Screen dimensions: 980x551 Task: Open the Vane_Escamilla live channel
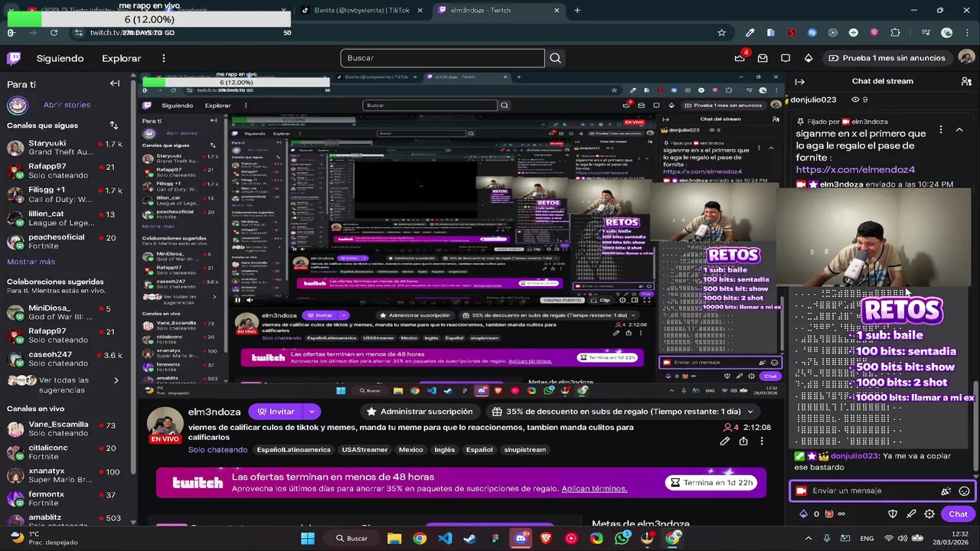(65, 429)
